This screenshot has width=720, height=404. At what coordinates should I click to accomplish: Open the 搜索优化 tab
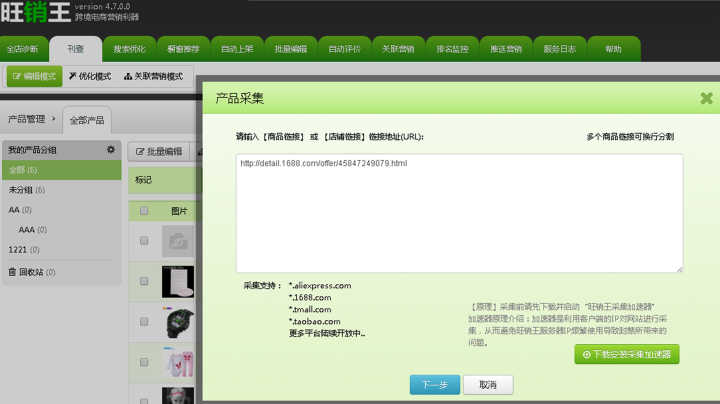coord(129,49)
